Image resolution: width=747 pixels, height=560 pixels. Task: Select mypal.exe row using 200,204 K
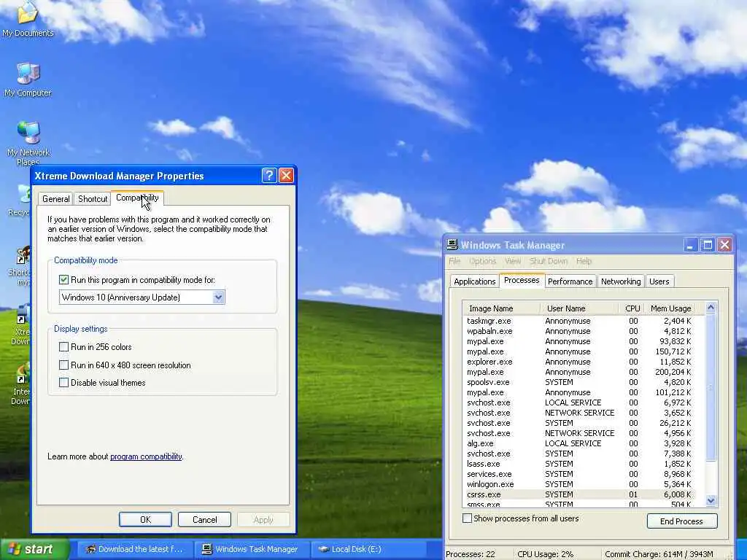pos(578,372)
